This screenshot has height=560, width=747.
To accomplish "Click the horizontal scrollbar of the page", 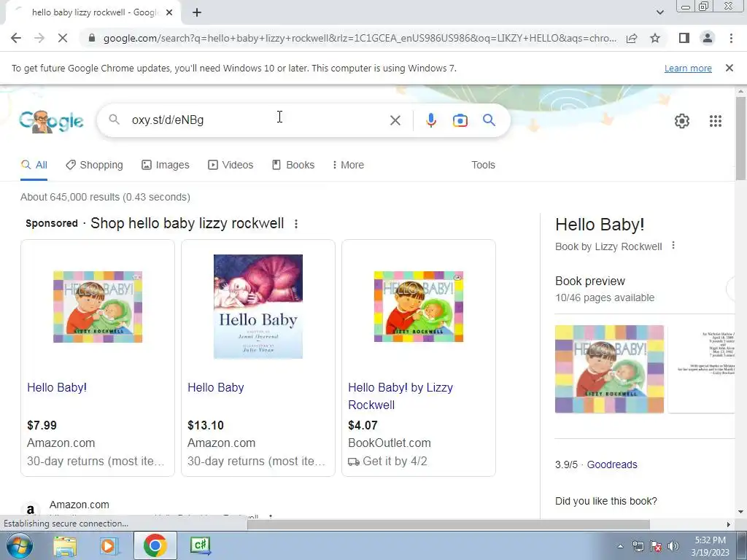I will point(449,524).
